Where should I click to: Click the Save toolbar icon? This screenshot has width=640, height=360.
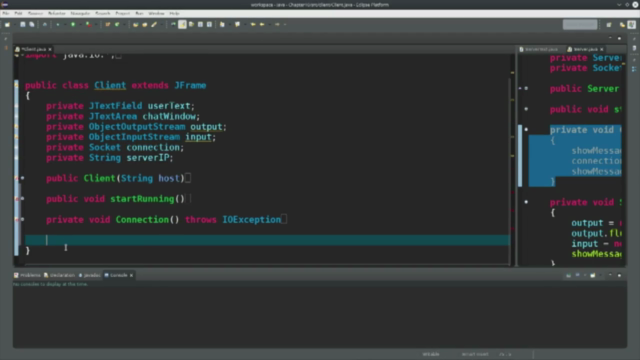pos(23,24)
